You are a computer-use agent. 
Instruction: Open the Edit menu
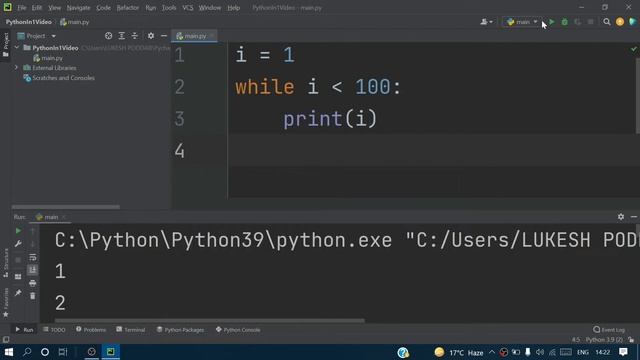pos(37,8)
